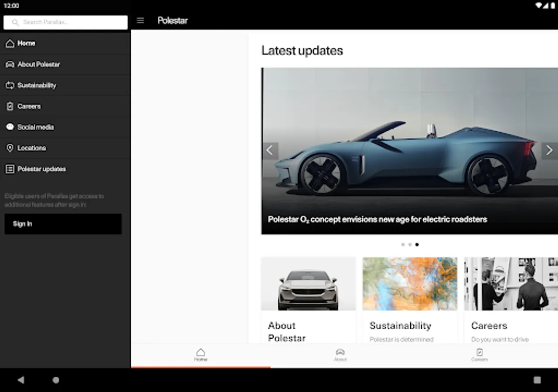The image size is (558, 392).
Task: Click the Sustainability recycle icon in sidebar
Action: tap(10, 85)
